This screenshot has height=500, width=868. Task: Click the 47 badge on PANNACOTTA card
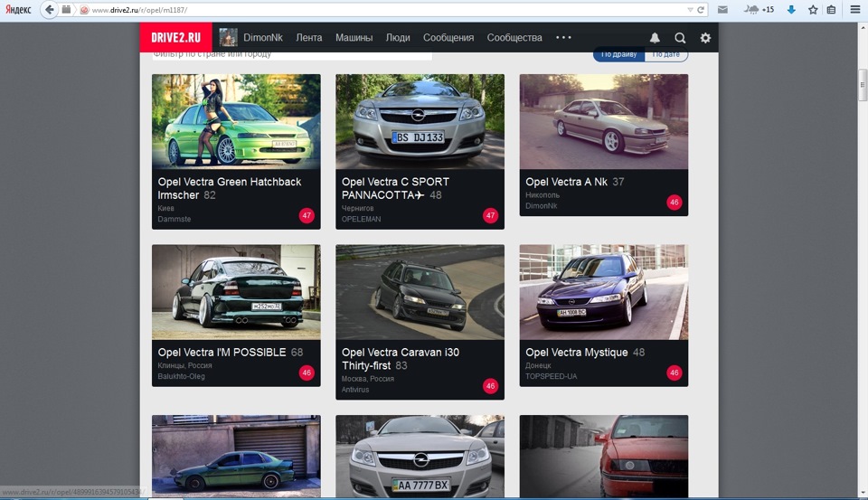(x=490, y=215)
